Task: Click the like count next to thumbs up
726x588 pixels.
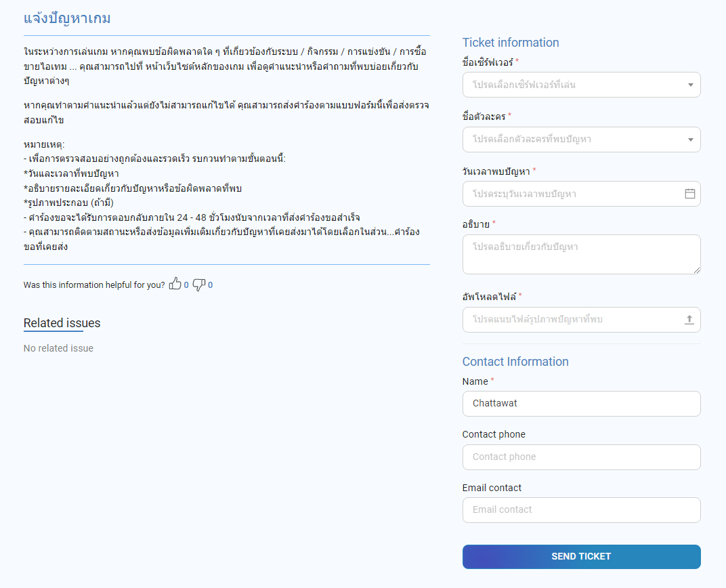Action: [x=186, y=285]
